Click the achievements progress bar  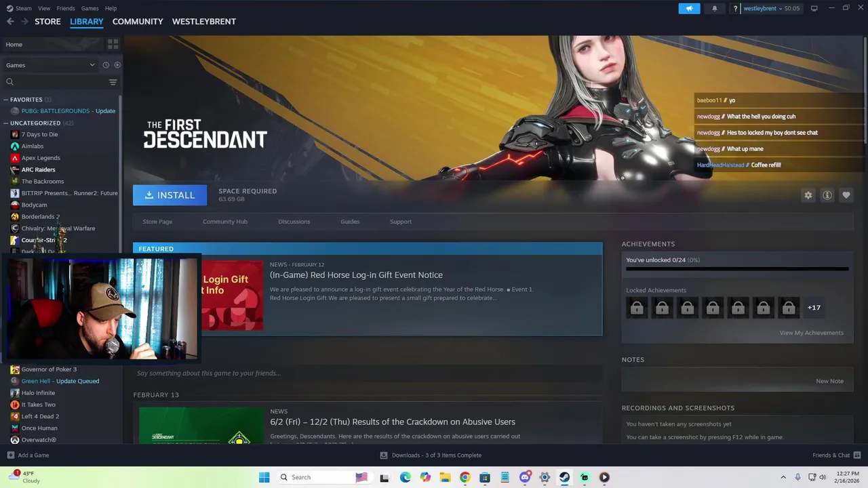[x=737, y=269]
